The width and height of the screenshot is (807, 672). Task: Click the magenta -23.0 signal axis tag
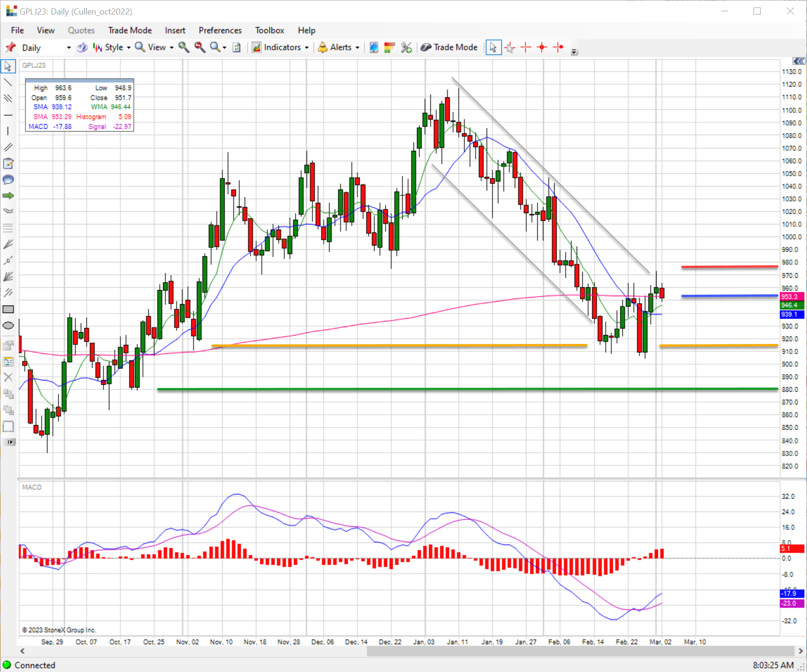tap(792, 604)
